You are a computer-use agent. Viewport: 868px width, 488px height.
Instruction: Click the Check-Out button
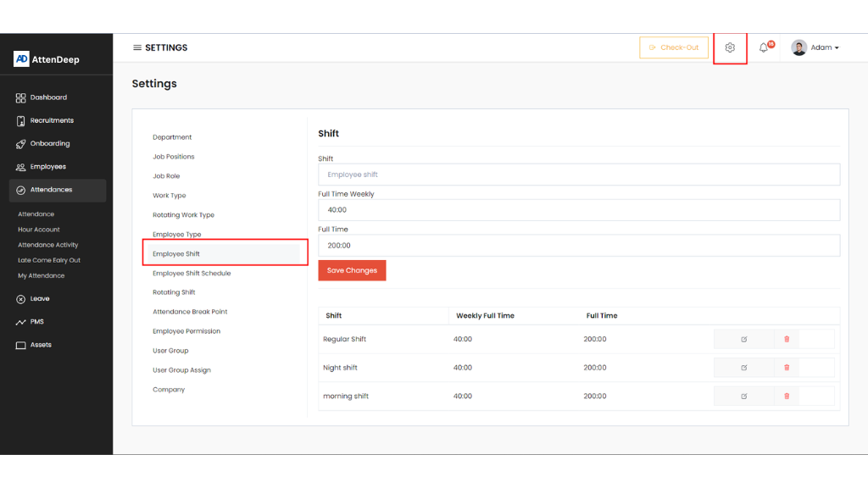point(674,48)
